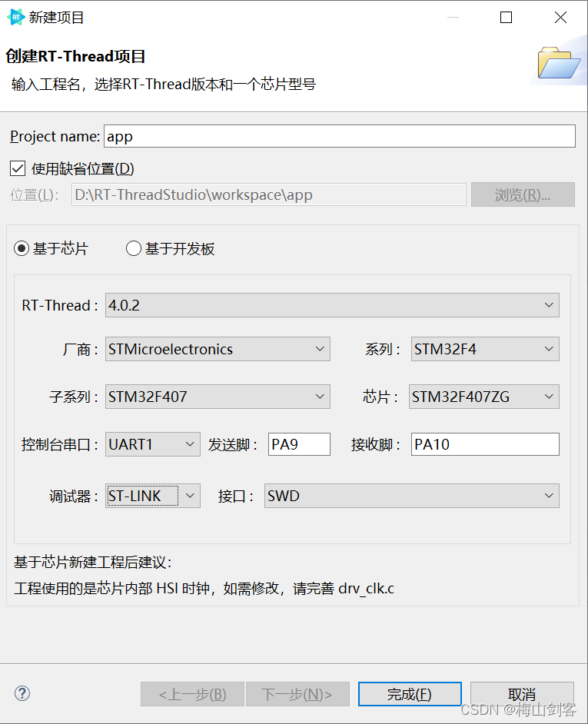The height and width of the screenshot is (724, 588).
Task: Close the 新建项目 dialog window
Action: tap(560, 18)
